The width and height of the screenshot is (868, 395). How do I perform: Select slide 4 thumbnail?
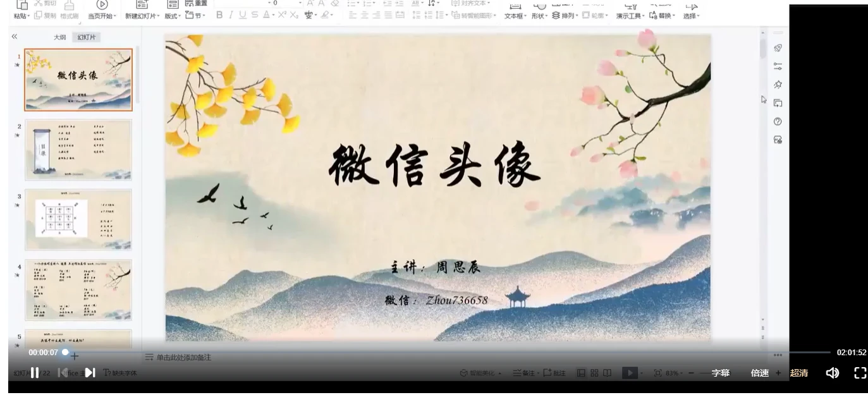[78, 290]
